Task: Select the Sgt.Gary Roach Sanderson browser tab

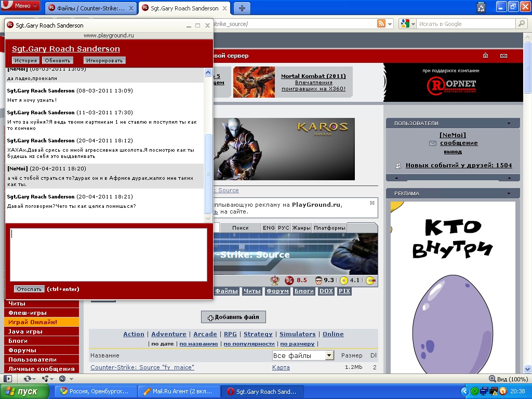Action: tap(184, 8)
